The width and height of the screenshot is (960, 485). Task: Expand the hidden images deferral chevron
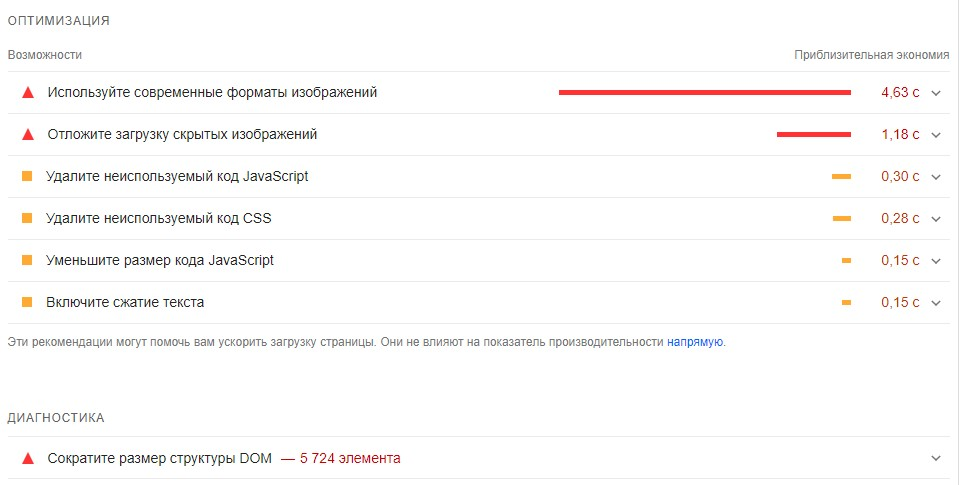[x=936, y=135]
